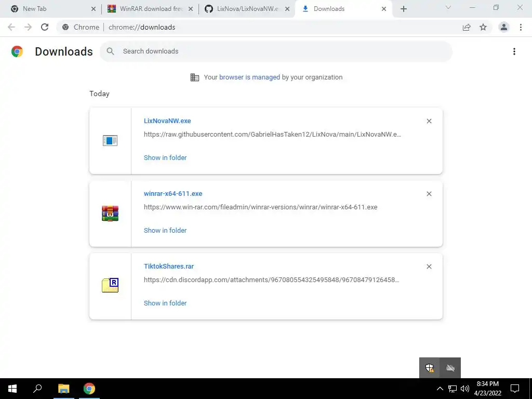This screenshot has height=399, width=532.
Task: Open the volume speaker tray icon
Action: (x=465, y=389)
